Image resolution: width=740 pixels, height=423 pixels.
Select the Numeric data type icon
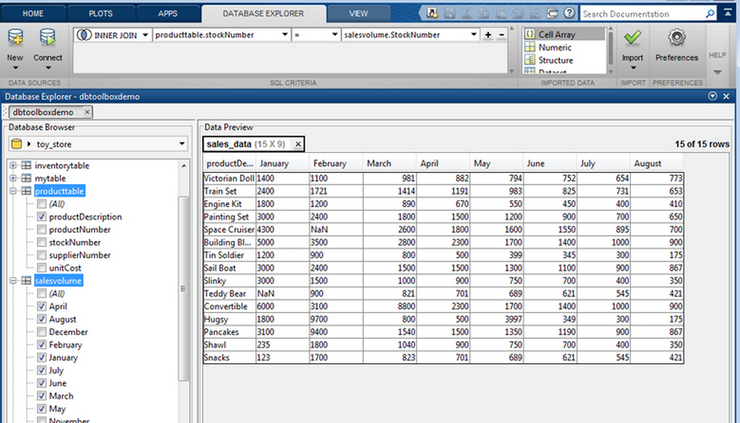(530, 47)
